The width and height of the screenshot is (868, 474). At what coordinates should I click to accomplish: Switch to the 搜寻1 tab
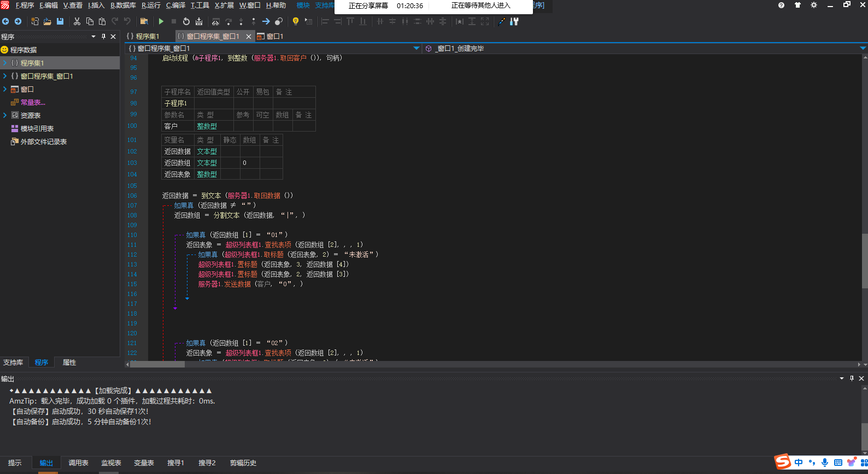175,463
